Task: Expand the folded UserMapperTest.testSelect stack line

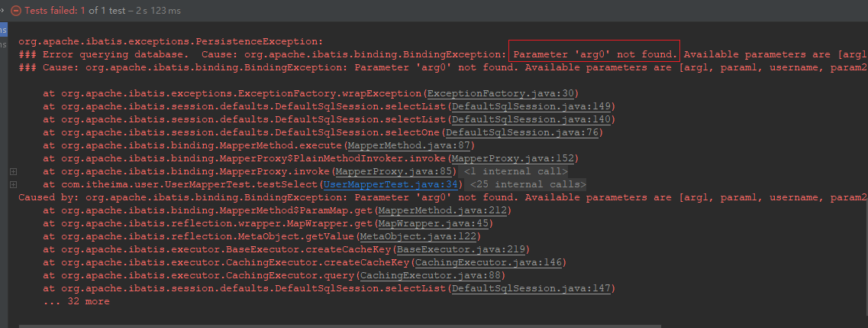Action: point(13,184)
